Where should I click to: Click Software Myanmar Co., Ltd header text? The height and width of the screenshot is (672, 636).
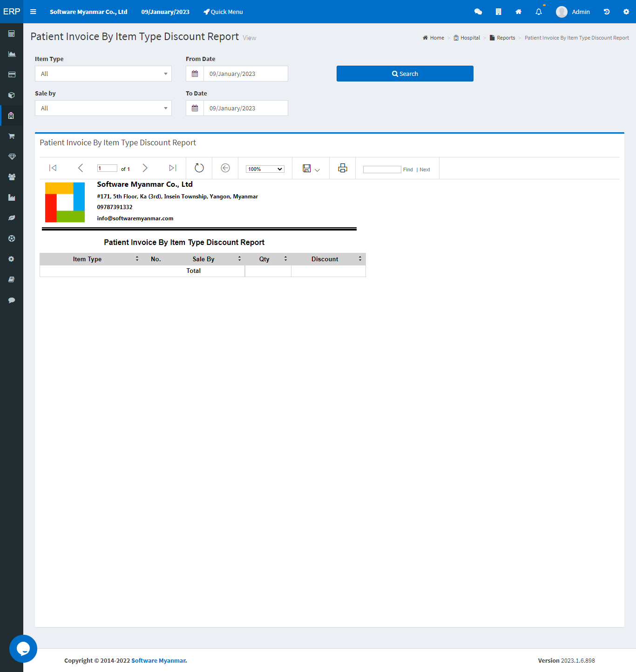pos(88,12)
